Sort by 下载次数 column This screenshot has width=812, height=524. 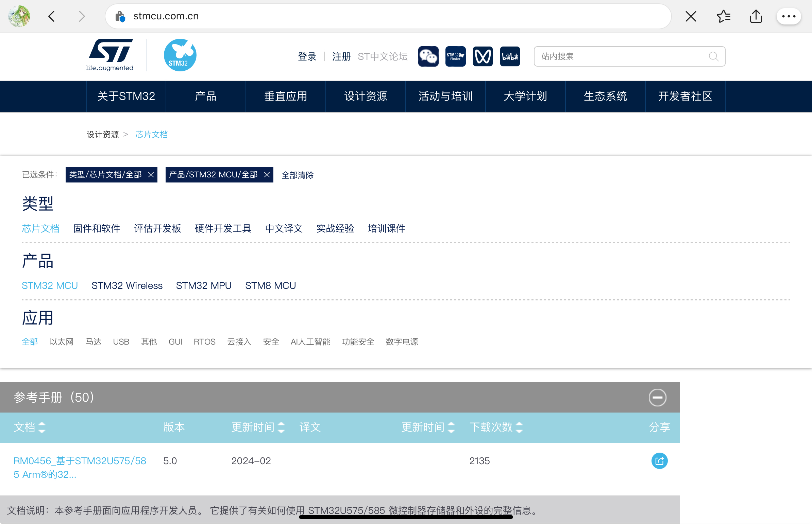click(x=519, y=427)
